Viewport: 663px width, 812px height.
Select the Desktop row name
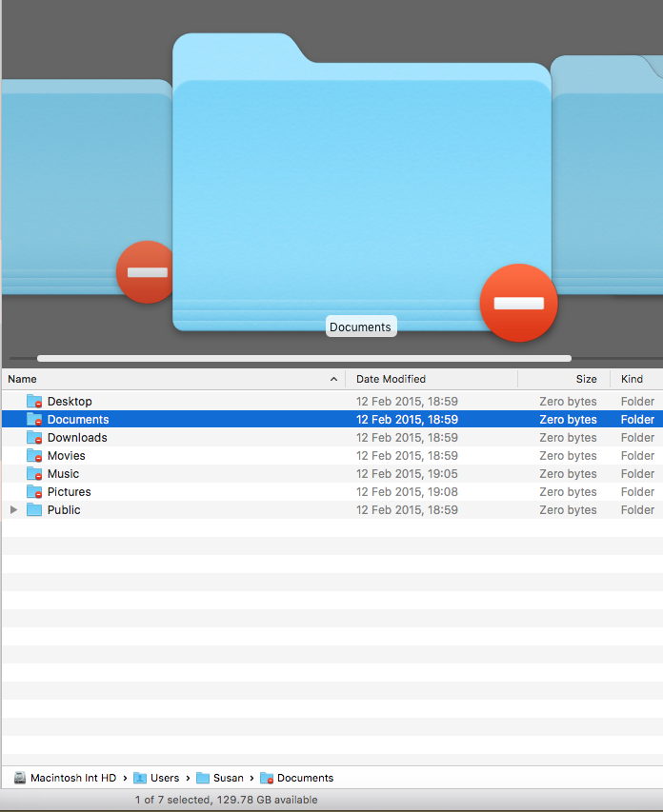point(70,402)
